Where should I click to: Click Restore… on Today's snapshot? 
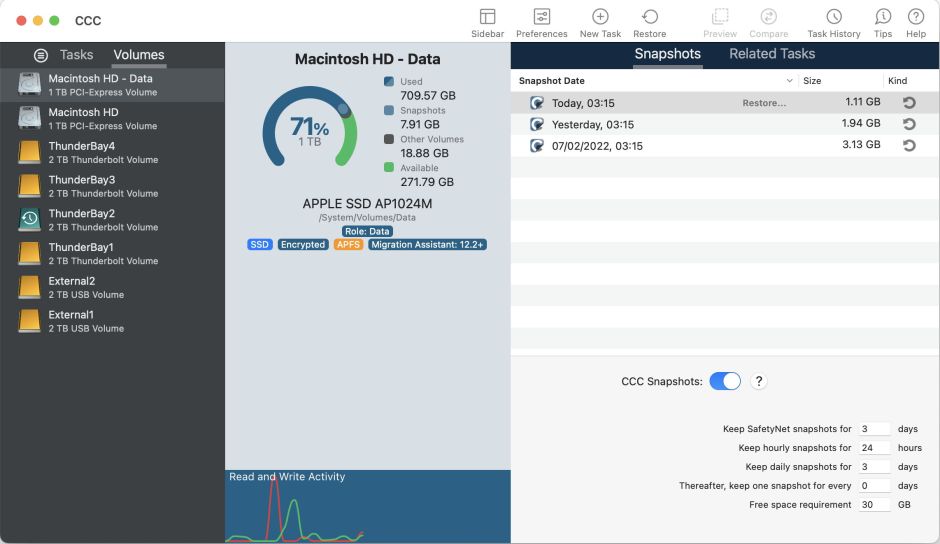point(763,103)
